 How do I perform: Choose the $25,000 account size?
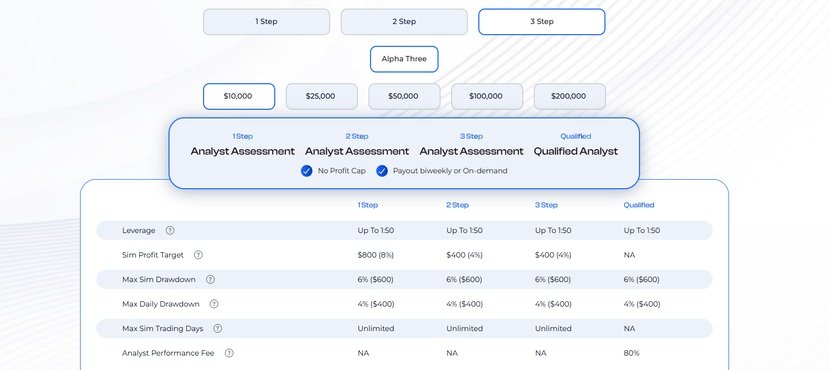coord(321,96)
